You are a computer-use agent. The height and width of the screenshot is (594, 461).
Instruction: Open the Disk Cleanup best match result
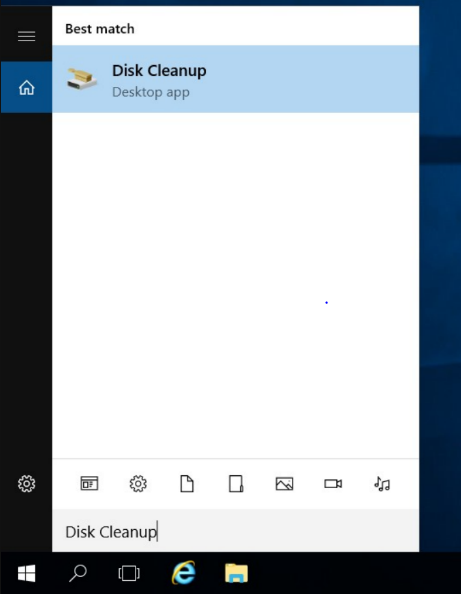pos(235,79)
